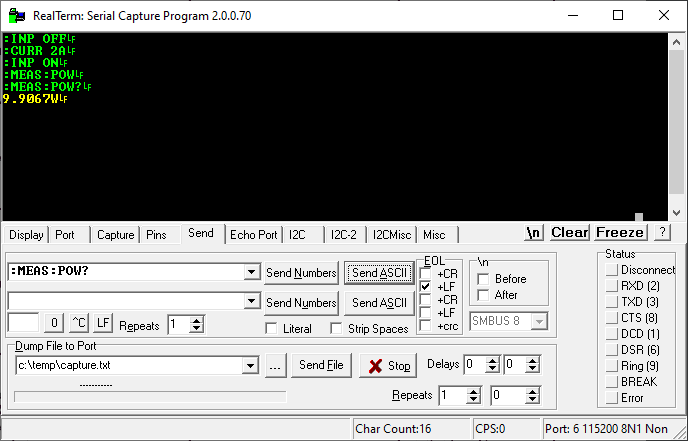
Task: Switch to the Port tab
Action: coord(65,235)
